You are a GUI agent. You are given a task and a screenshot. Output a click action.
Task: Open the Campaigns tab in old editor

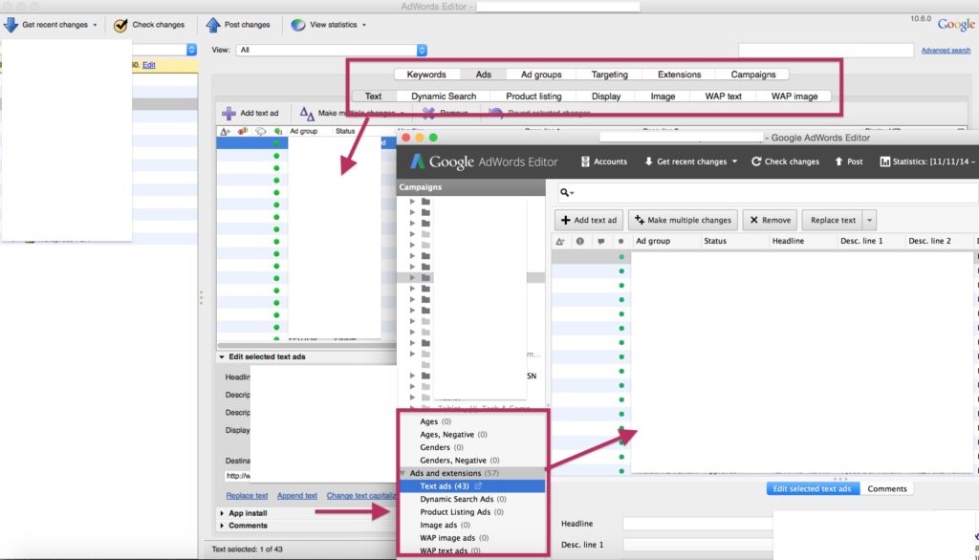753,75
